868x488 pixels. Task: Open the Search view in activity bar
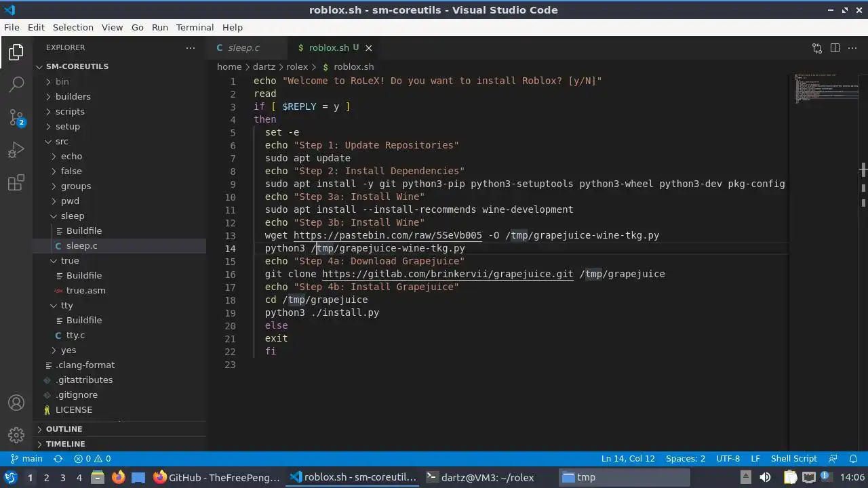pos(16,85)
